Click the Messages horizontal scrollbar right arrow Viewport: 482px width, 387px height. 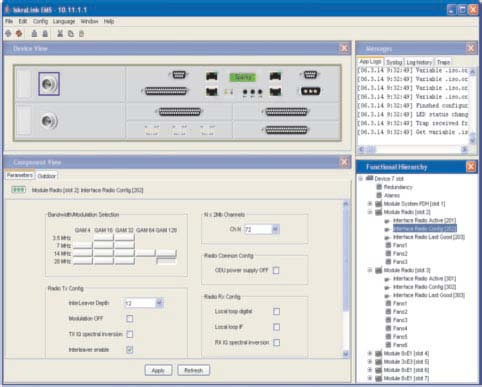click(464, 150)
